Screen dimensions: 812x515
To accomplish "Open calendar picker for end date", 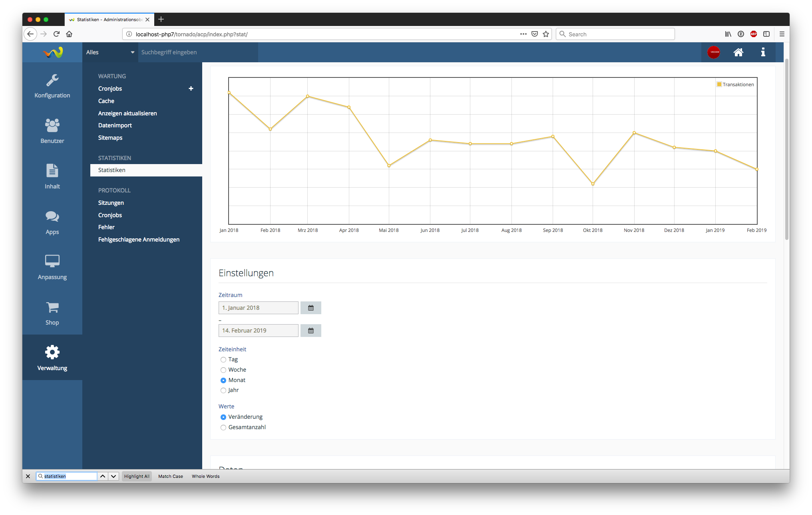I will coord(310,331).
